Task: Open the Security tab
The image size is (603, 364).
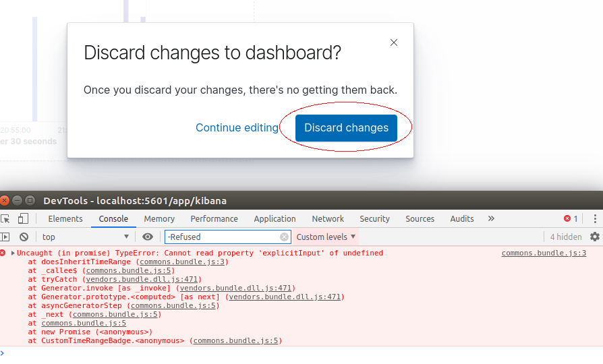Action: [374, 218]
